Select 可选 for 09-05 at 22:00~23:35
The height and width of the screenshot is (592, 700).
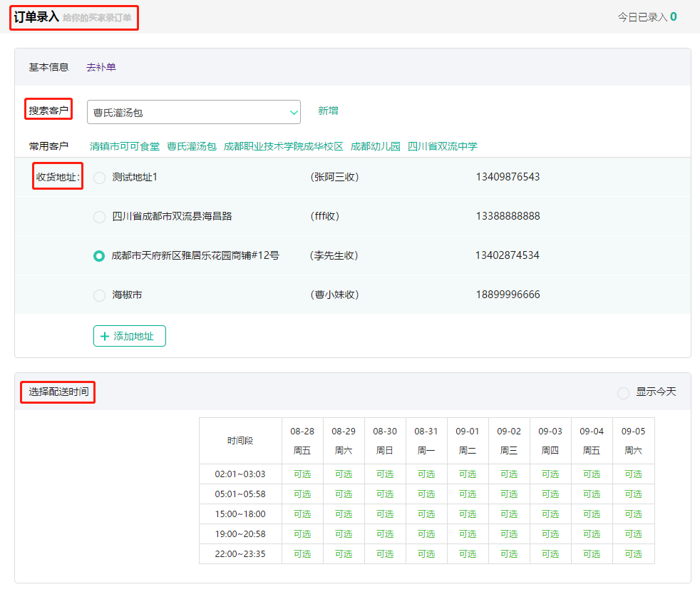[x=633, y=553]
